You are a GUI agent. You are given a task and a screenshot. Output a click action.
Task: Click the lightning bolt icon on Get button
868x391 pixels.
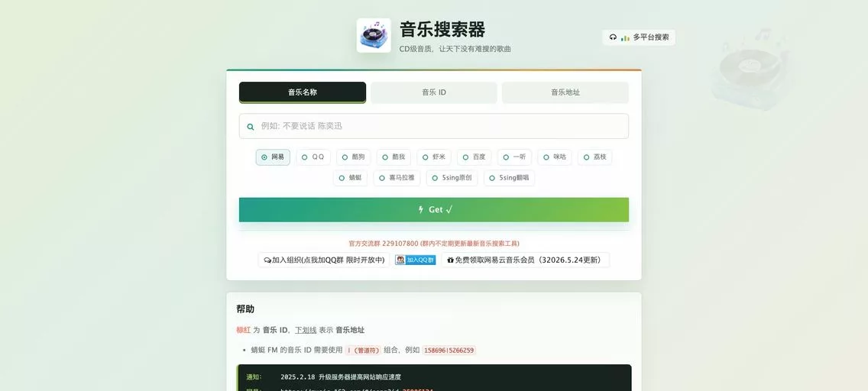pos(421,209)
